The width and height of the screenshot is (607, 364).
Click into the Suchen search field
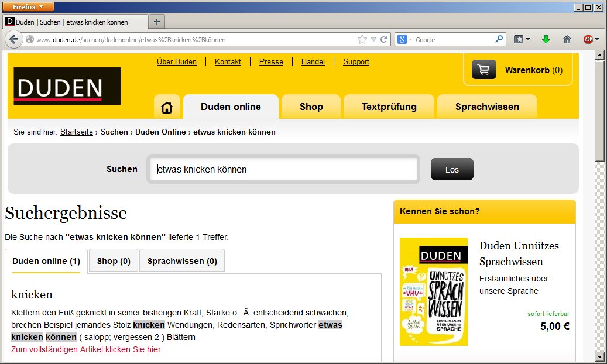283,169
